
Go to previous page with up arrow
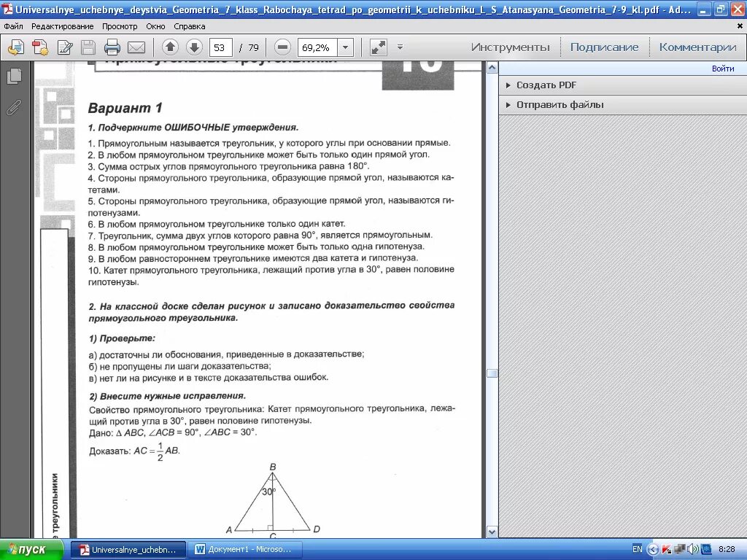(x=170, y=47)
